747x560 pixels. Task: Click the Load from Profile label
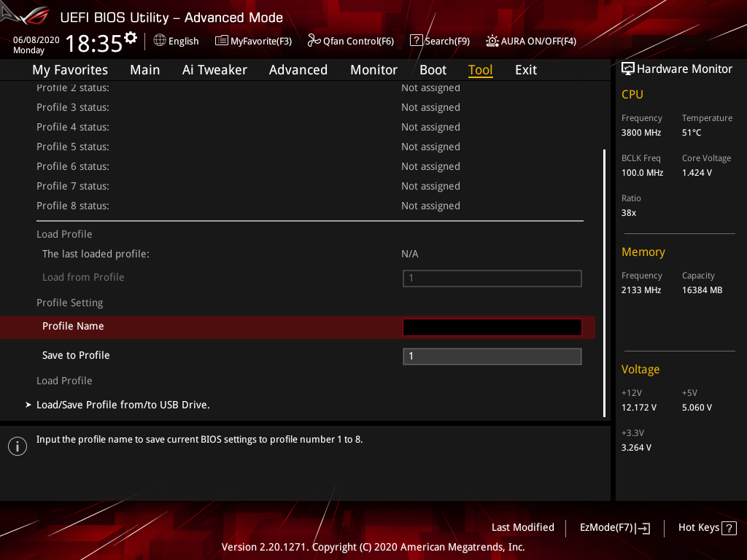point(83,277)
